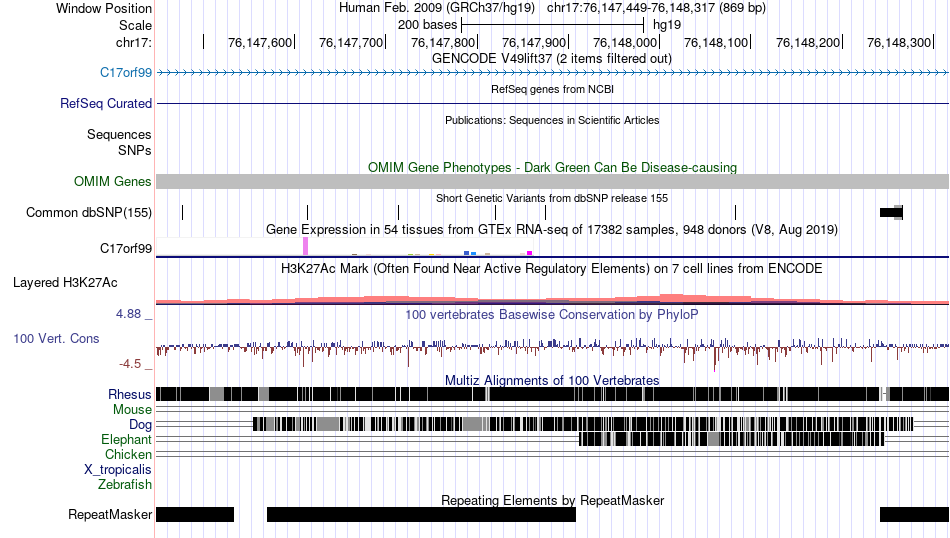Viewport: 950px width, 538px height.
Task: Click the Dog species label
Action: [x=140, y=425]
